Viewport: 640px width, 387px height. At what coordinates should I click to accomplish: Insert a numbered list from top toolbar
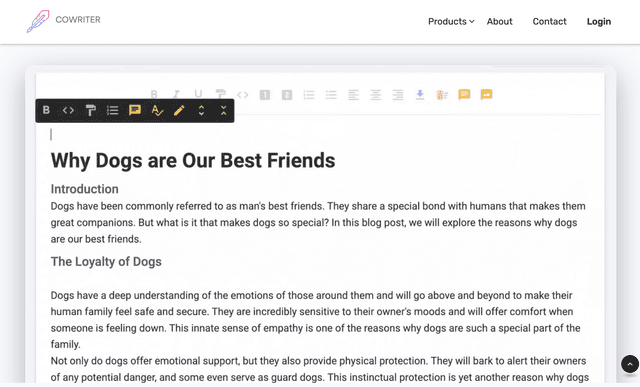[x=309, y=95]
